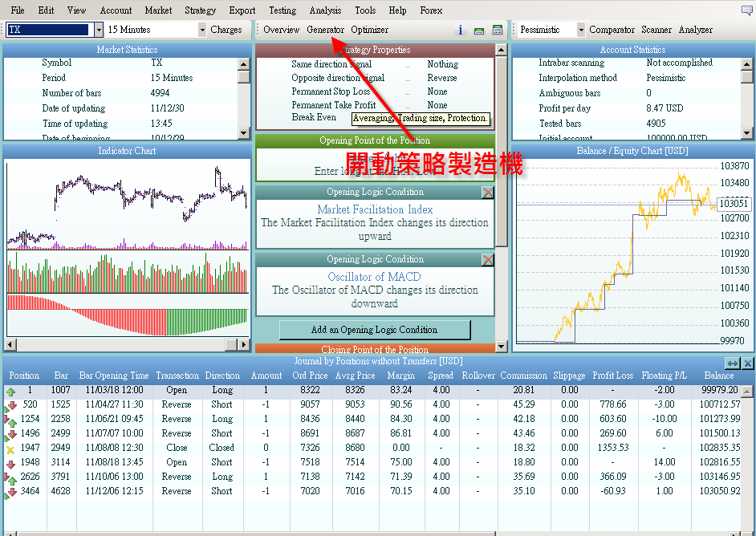The height and width of the screenshot is (536, 756).
Task: Open the Forex menu
Action: (431, 10)
